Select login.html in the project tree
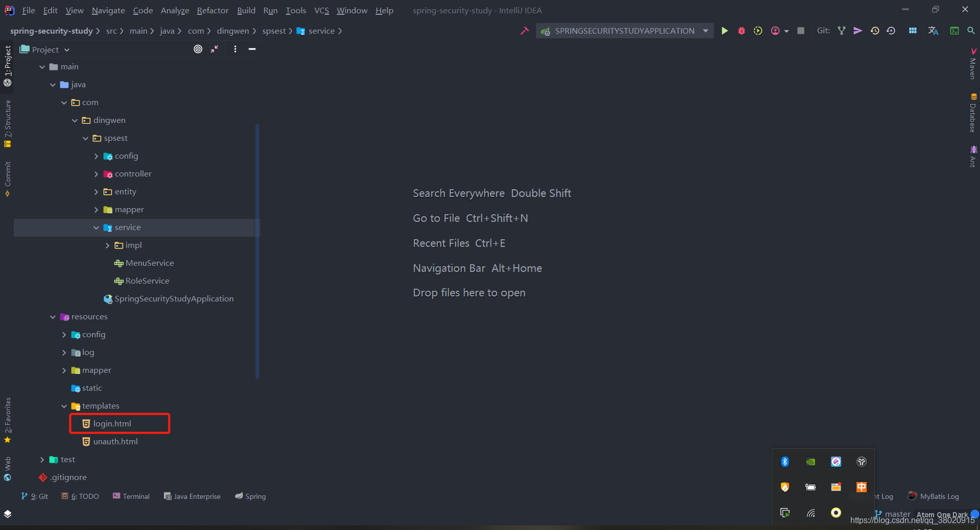Screen dimensions: 980x530 coord(112,424)
